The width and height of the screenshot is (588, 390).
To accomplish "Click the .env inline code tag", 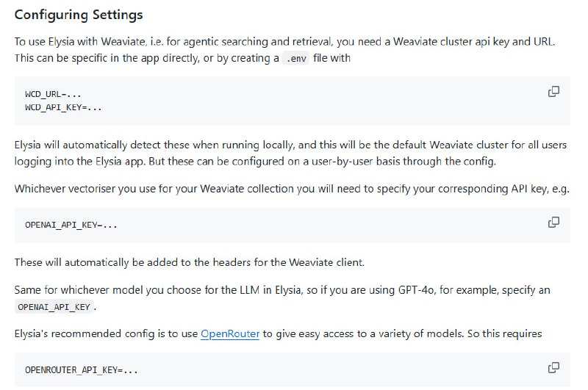I will [x=298, y=59].
